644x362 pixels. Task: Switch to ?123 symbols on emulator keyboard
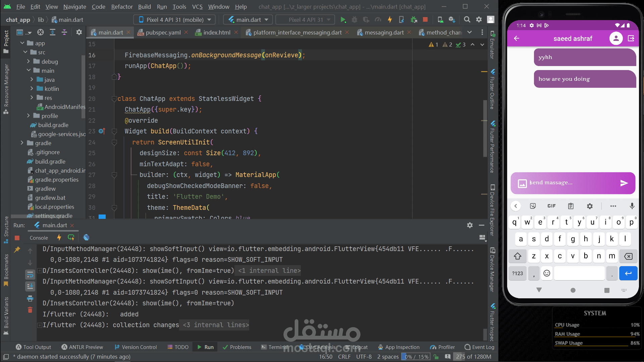tap(518, 273)
